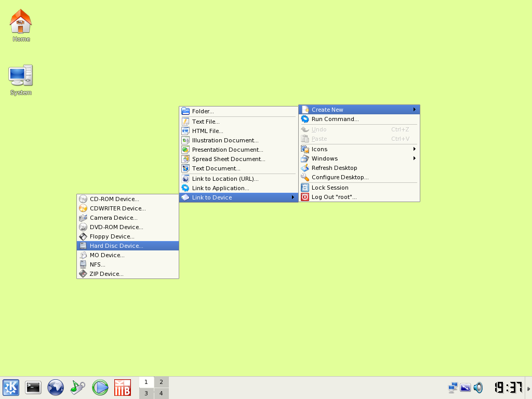Open Configure Desktop... entry
Viewport: 532px width, 399px height.
360,177
